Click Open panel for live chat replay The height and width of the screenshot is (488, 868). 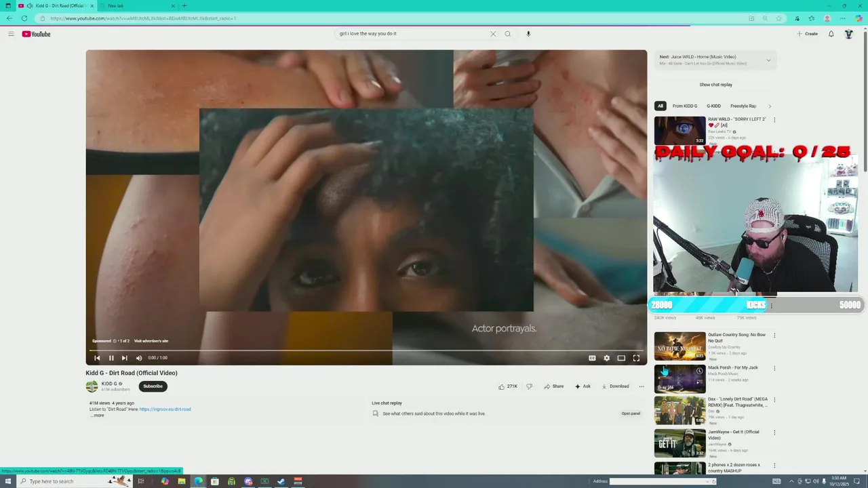[x=631, y=413]
